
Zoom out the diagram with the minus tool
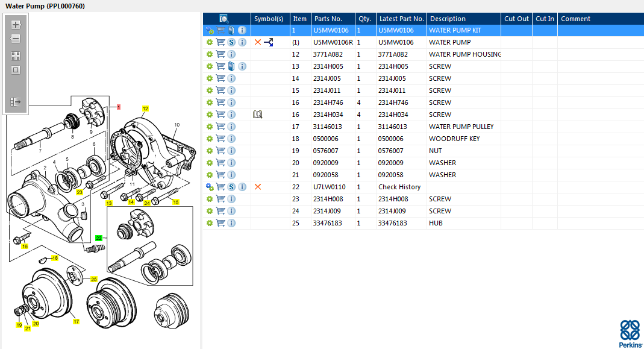tap(16, 39)
